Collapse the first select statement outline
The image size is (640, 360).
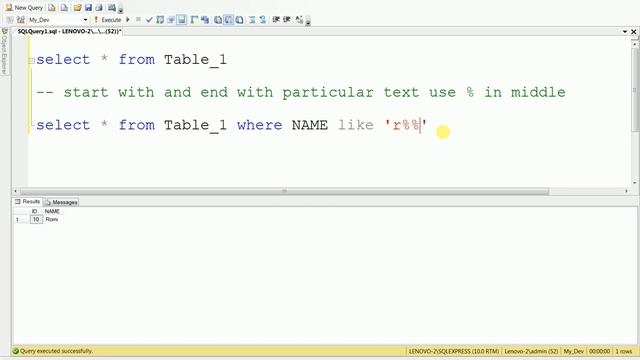pos(32,61)
